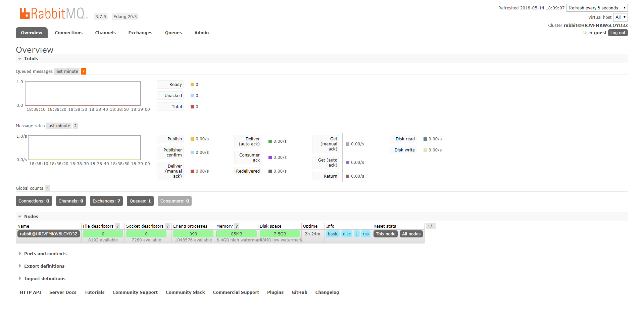Click the Redelivered legend label

pos(248,171)
